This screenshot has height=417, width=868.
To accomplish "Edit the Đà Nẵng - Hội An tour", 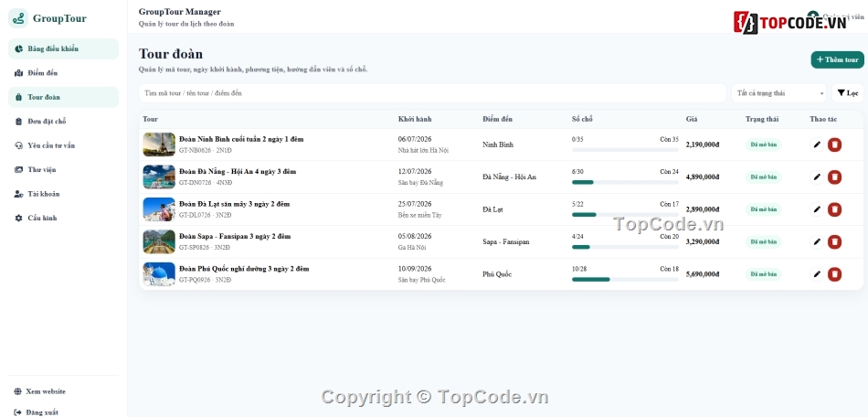I will point(817,177).
